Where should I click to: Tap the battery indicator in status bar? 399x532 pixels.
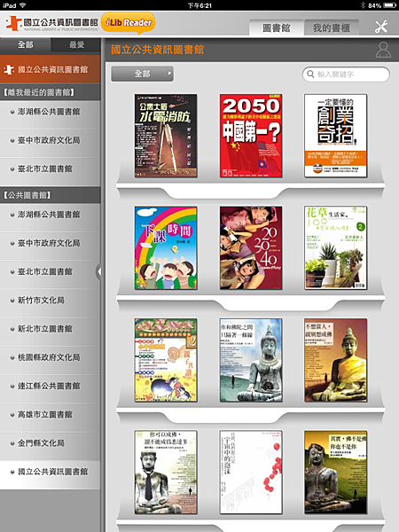pyautogui.click(x=389, y=5)
